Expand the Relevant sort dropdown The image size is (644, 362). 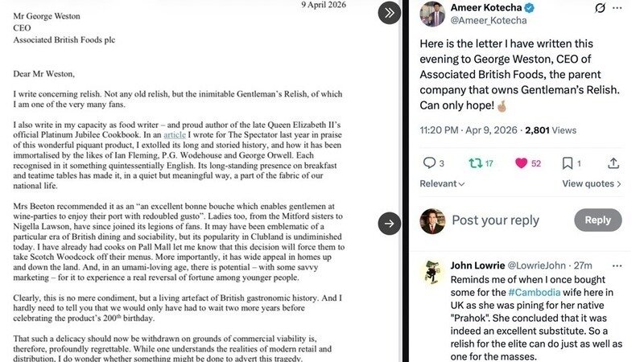(x=442, y=183)
